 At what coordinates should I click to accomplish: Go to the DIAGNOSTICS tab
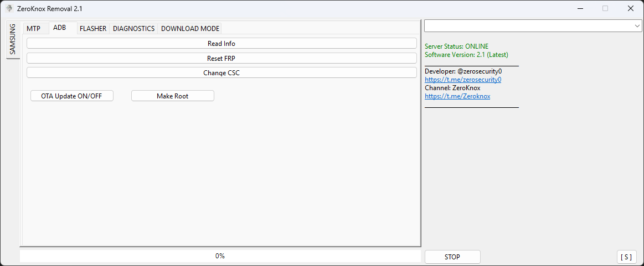[x=133, y=29]
